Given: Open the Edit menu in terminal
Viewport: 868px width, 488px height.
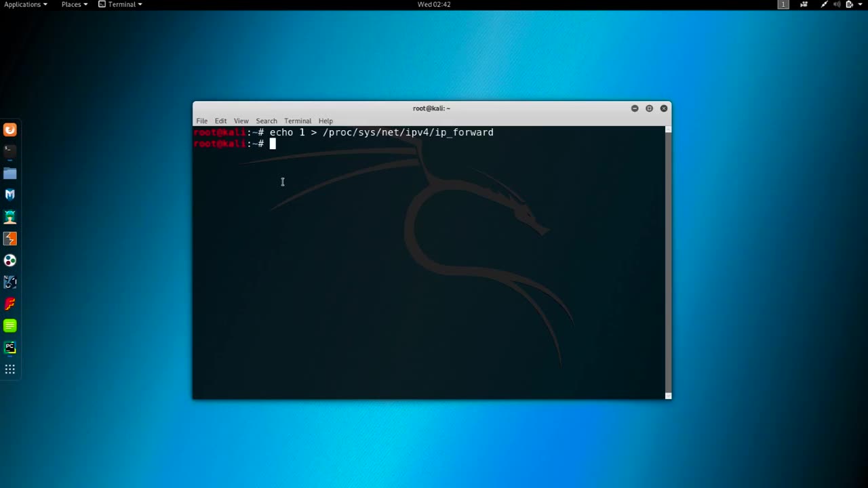Looking at the screenshot, I should (221, 121).
